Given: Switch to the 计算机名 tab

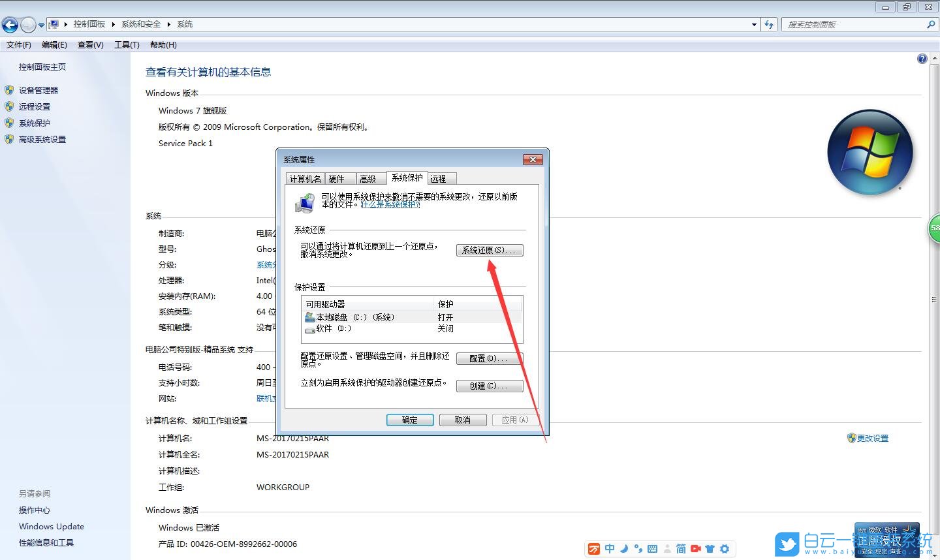Looking at the screenshot, I should 305,179.
